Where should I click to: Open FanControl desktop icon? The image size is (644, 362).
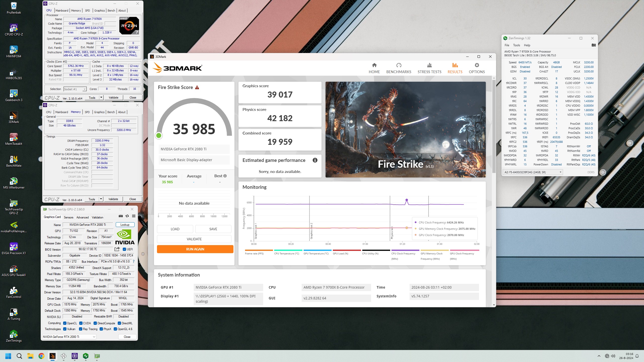point(14,292)
